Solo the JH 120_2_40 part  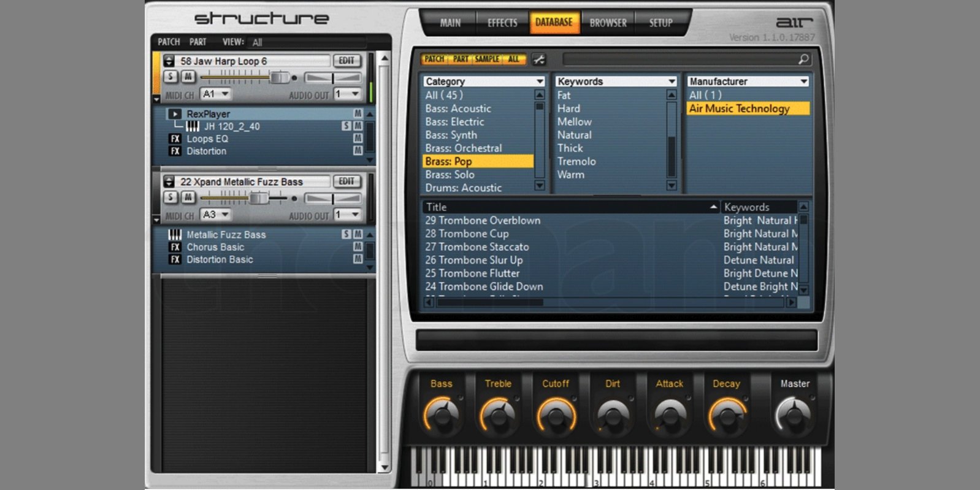(346, 126)
